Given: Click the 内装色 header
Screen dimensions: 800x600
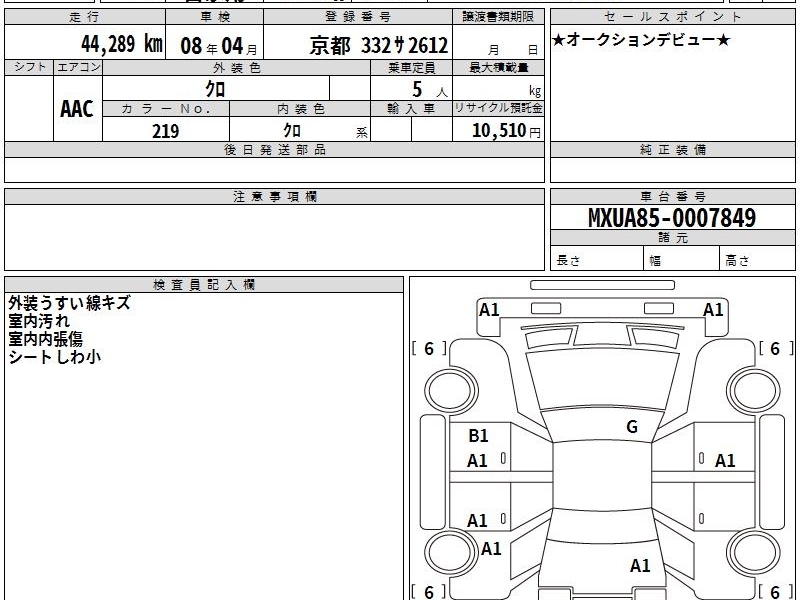Looking at the screenshot, I should tap(300, 109).
